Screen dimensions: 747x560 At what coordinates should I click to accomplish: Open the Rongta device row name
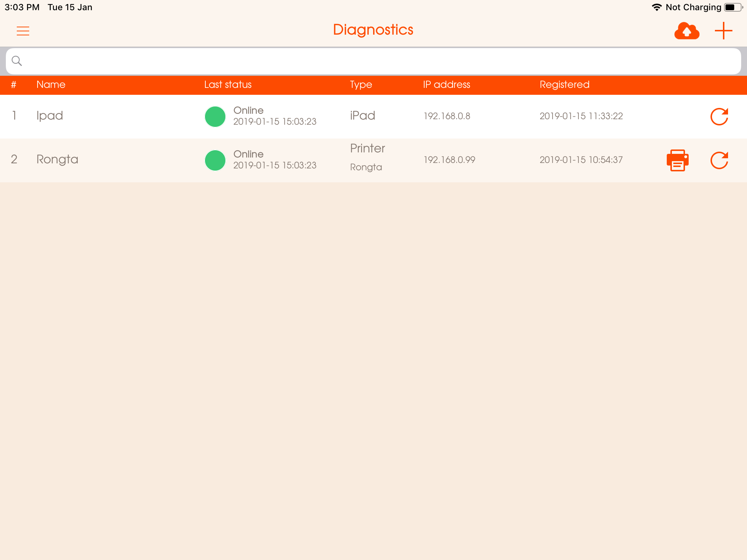pyautogui.click(x=57, y=160)
